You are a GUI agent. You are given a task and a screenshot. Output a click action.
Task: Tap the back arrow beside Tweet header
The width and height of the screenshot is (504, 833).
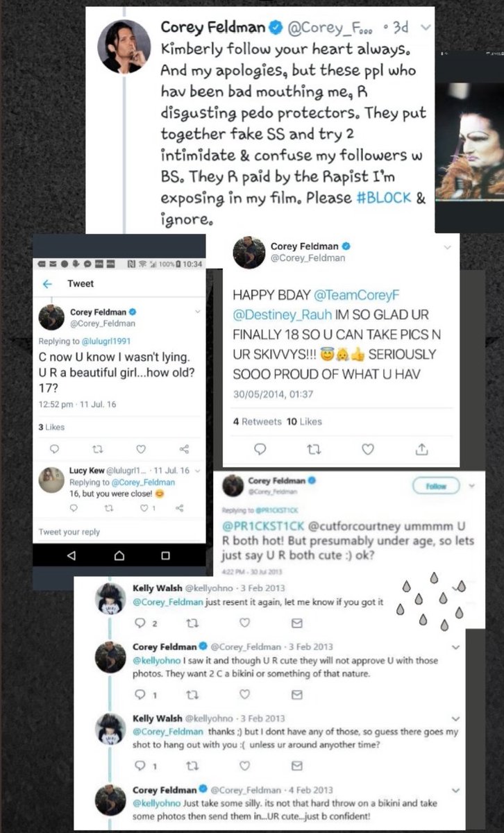pyautogui.click(x=47, y=284)
